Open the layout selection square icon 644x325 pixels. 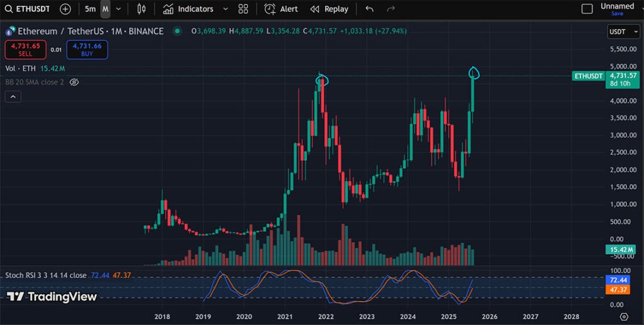pyautogui.click(x=587, y=9)
